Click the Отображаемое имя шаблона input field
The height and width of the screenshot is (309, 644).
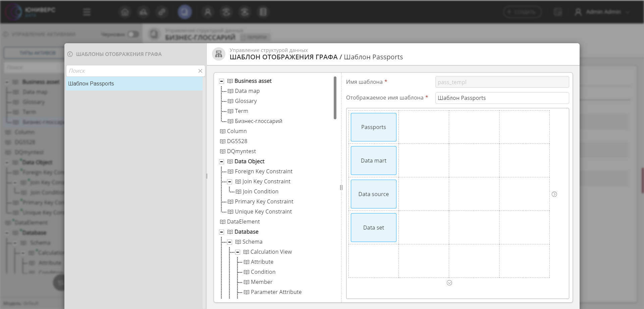(x=502, y=98)
